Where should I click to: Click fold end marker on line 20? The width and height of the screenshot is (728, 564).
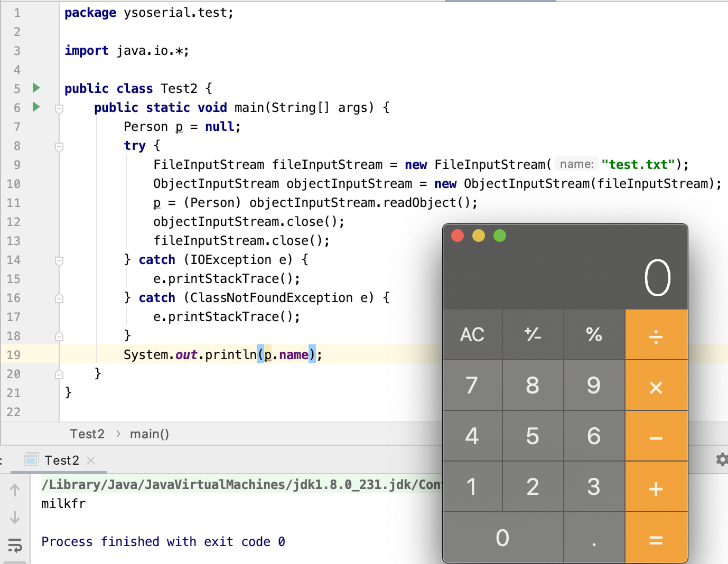tap(59, 374)
